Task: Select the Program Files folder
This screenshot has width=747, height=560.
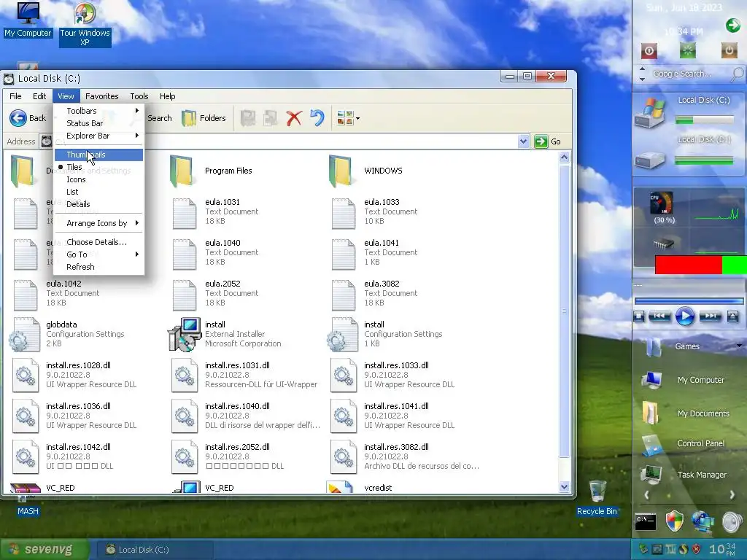Action: coord(211,171)
